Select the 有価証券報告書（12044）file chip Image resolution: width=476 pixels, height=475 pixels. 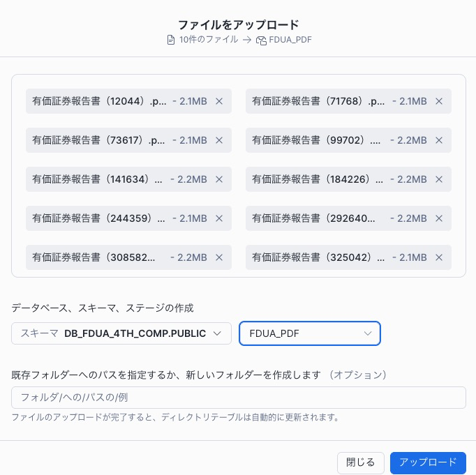coord(99,101)
